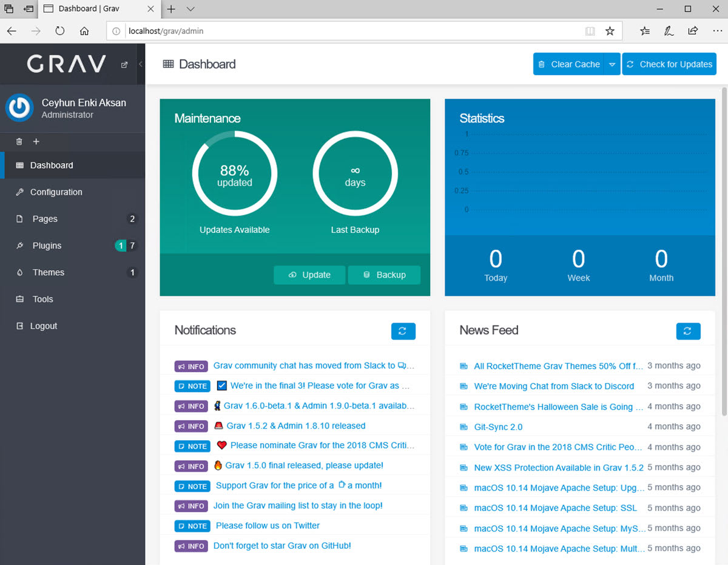The height and width of the screenshot is (565, 728).
Task: Open 'Support Grav for the price' notification
Action: click(x=298, y=485)
